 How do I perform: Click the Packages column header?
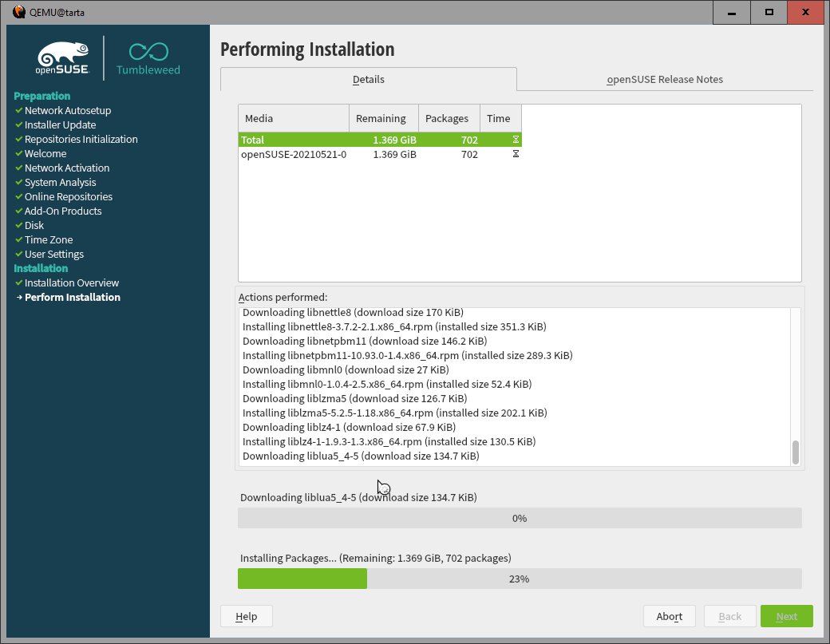(449, 118)
